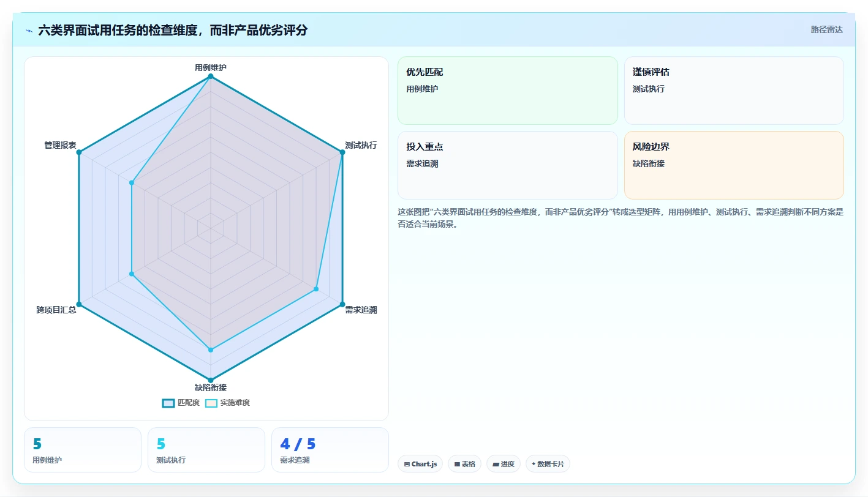Image resolution: width=868 pixels, height=497 pixels.
Task: Click the 匹配度 outer point at the 缺陷衔接 vertex
Action: (211, 380)
